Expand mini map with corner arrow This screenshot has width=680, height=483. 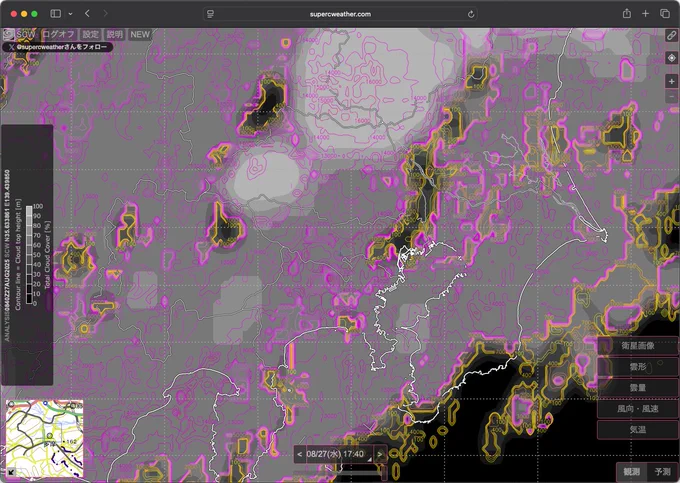[x=10, y=472]
